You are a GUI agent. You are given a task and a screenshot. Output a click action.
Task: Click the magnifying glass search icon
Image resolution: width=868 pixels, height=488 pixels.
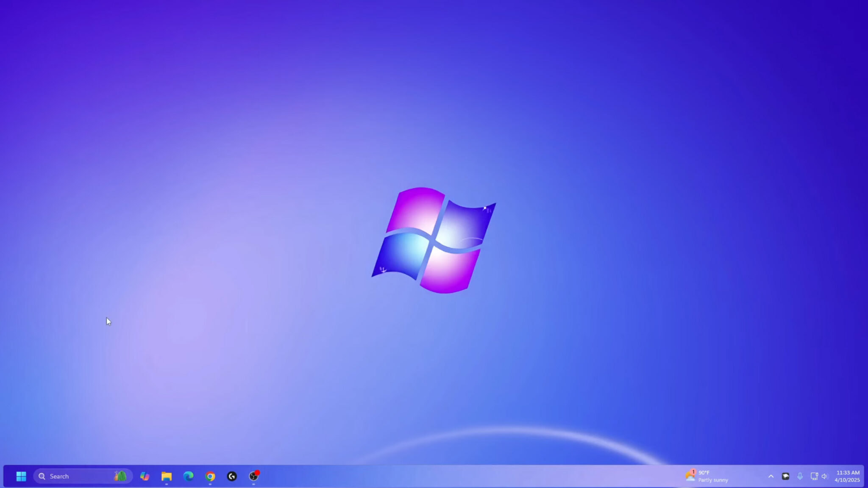42,476
